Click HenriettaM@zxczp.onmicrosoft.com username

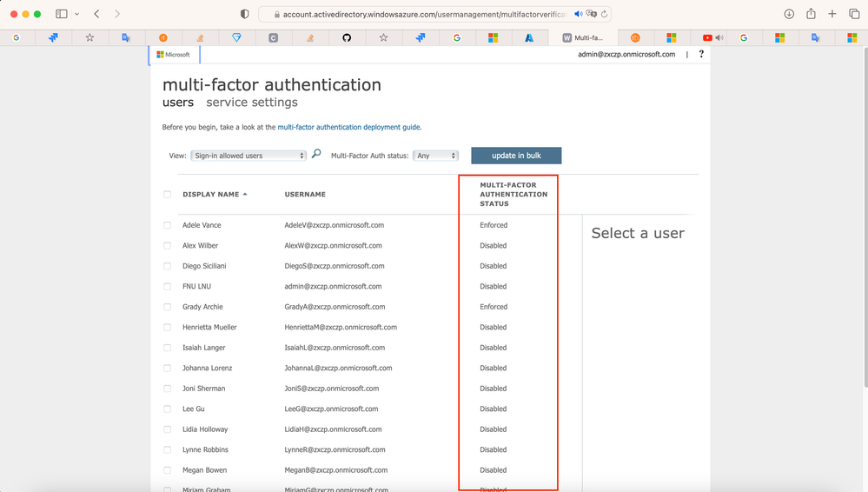tap(341, 328)
